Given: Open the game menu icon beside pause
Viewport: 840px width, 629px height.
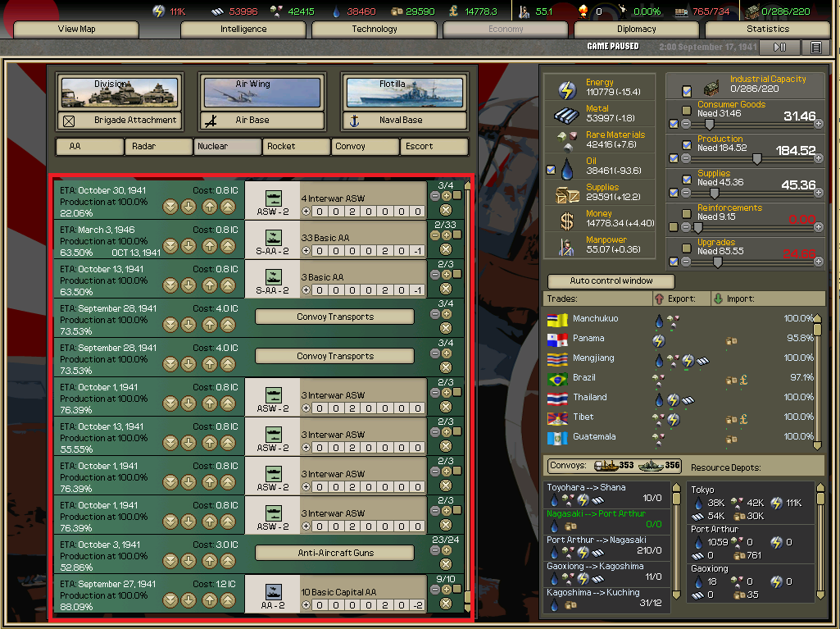Looking at the screenshot, I should 816,47.
